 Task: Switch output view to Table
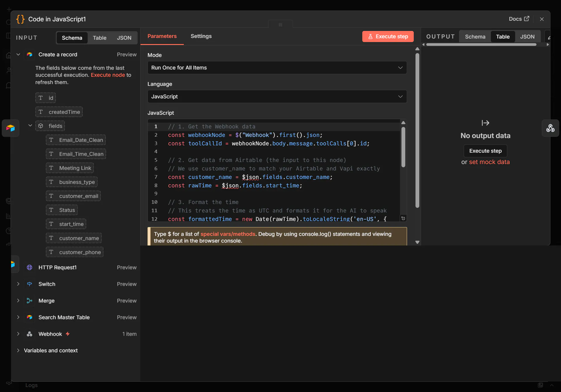point(503,37)
